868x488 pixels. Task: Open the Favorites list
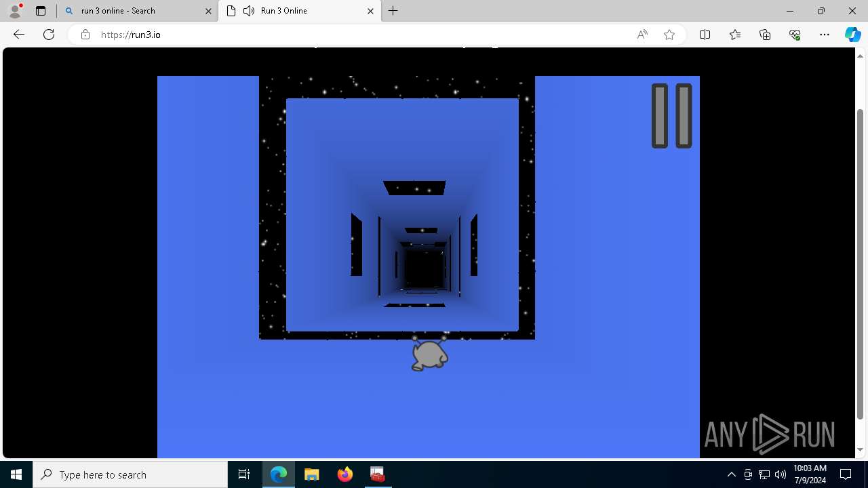click(735, 35)
